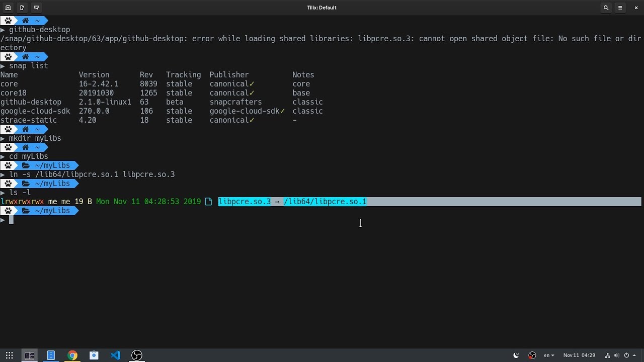644x362 pixels.
Task: Click the lrwxrwxrwx permissions text
Action: pyautogui.click(x=22, y=202)
